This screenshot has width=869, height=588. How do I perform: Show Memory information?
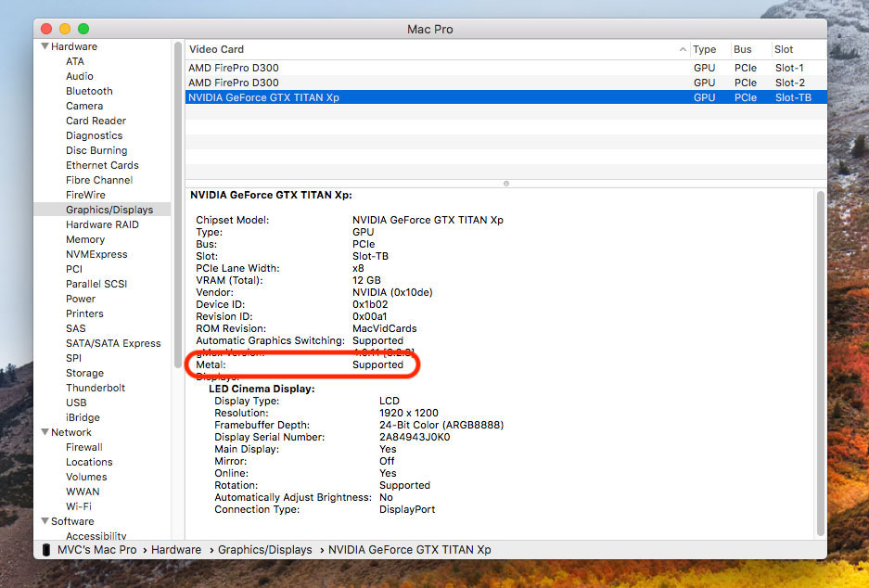(x=85, y=239)
